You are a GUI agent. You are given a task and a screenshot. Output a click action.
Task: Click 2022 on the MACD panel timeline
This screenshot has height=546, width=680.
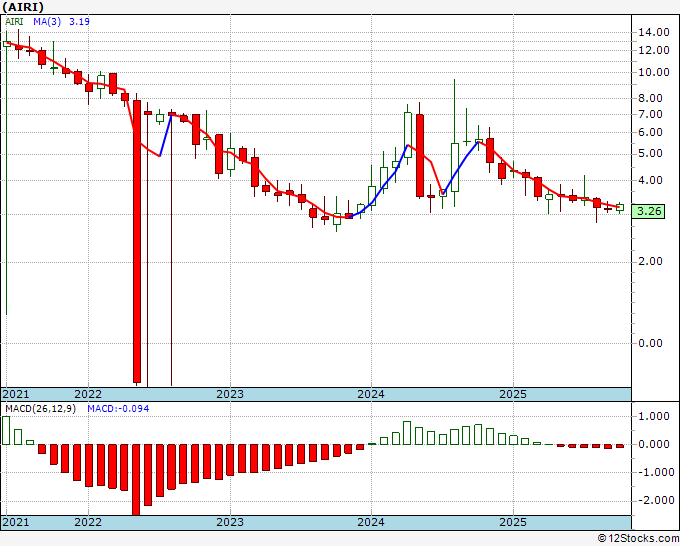pyautogui.click(x=88, y=522)
